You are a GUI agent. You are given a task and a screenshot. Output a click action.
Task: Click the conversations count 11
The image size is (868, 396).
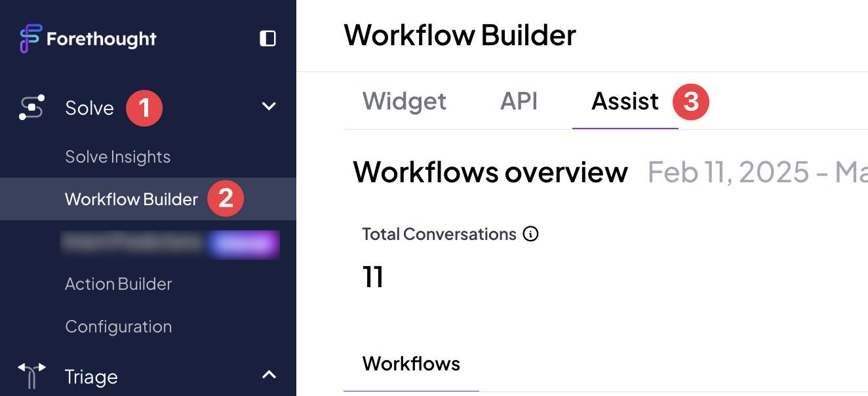pos(372,277)
